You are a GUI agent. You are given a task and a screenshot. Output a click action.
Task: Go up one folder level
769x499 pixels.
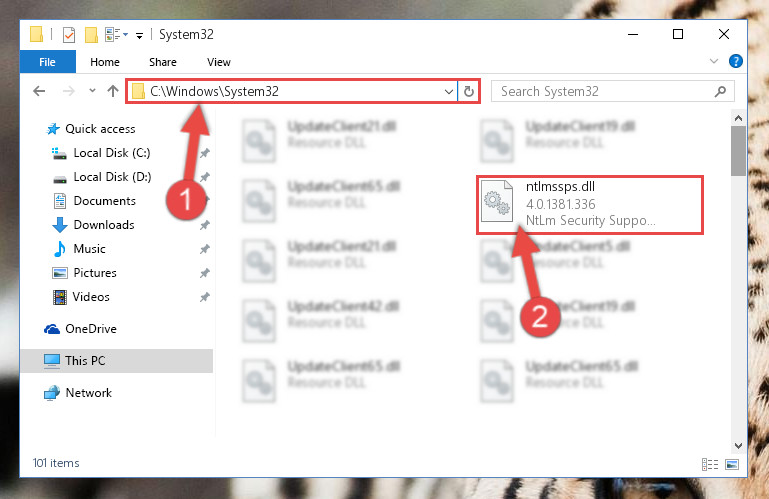tap(113, 91)
